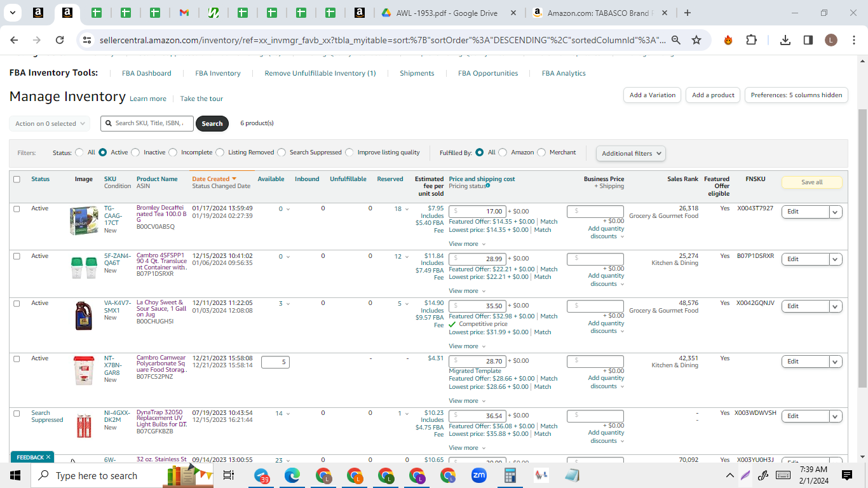This screenshot has width=868, height=488.
Task: Toggle the Chrome side panel
Action: [808, 40]
